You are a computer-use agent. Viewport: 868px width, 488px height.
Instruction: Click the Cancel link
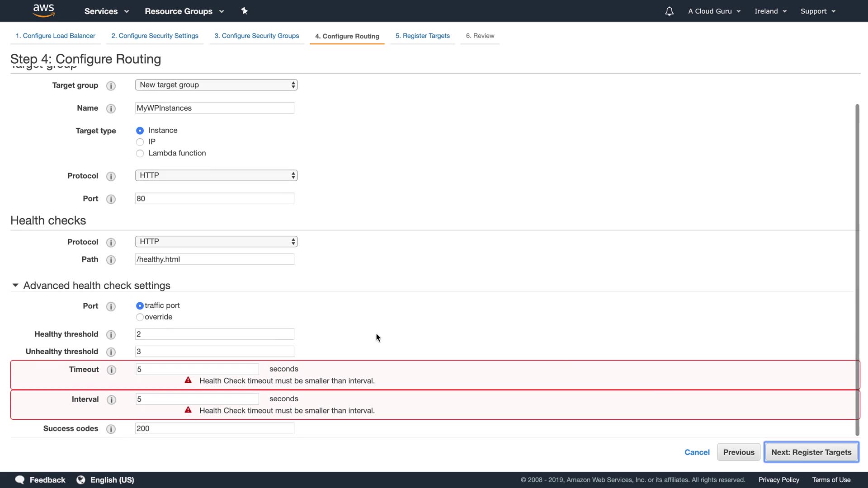click(x=697, y=452)
